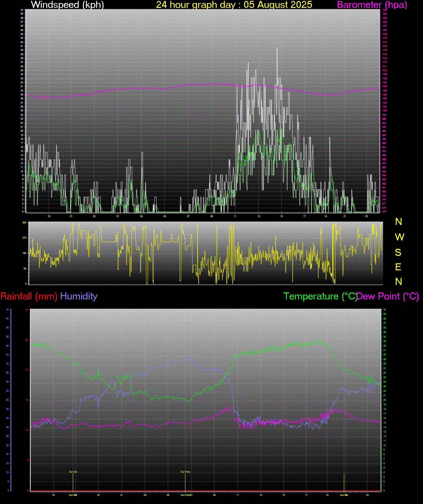
Task: Click the W compass direction label
Action: (x=399, y=237)
